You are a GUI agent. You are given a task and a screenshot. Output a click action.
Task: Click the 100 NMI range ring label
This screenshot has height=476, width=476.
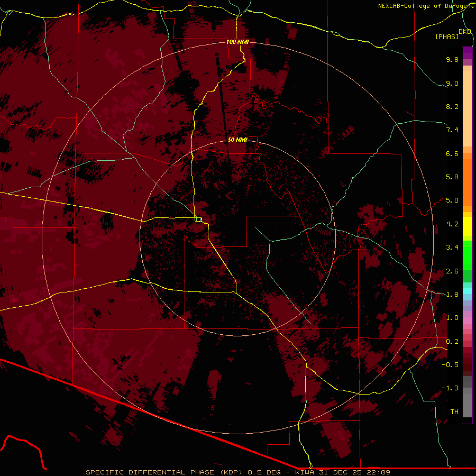(x=237, y=42)
